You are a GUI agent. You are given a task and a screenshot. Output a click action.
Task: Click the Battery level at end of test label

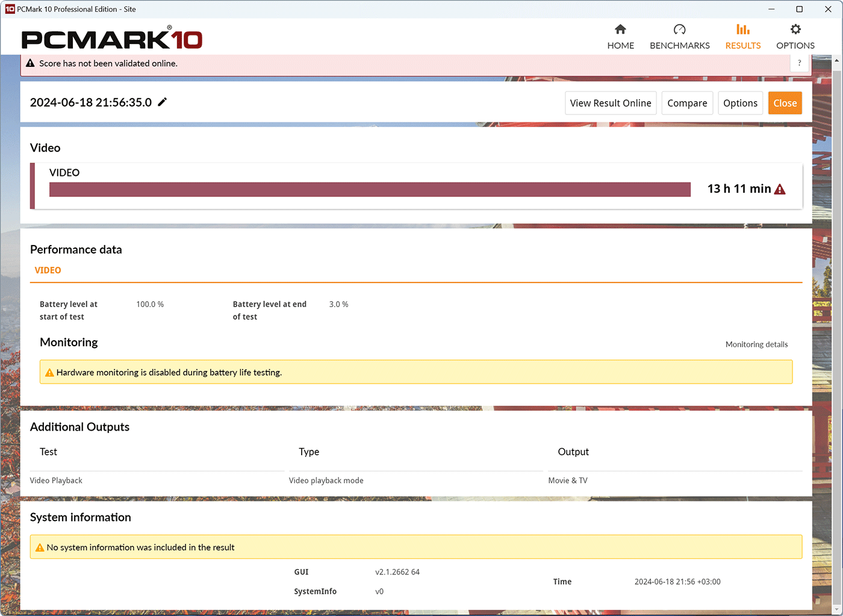[x=270, y=311]
